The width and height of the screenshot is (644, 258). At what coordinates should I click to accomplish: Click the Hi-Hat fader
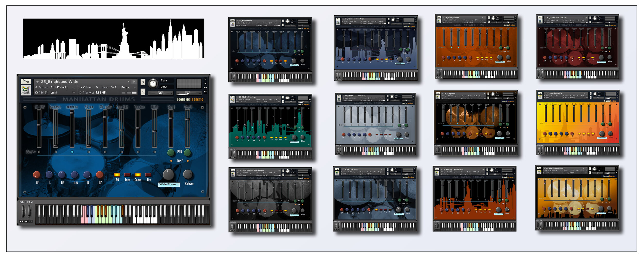(155, 128)
